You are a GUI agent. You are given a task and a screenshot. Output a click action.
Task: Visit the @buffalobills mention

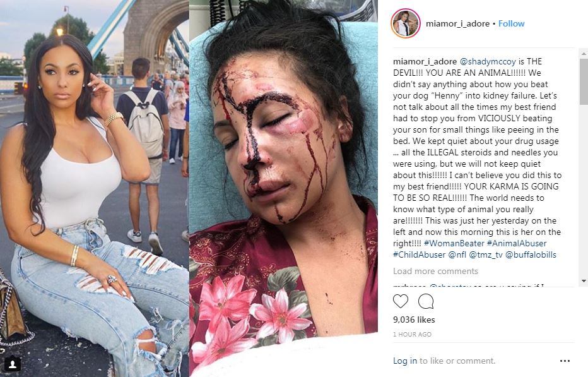point(531,254)
